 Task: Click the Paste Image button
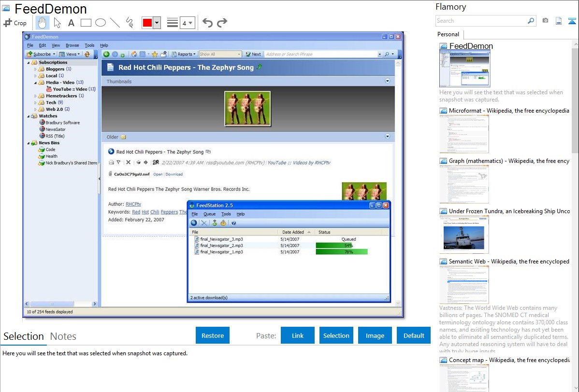(375, 335)
